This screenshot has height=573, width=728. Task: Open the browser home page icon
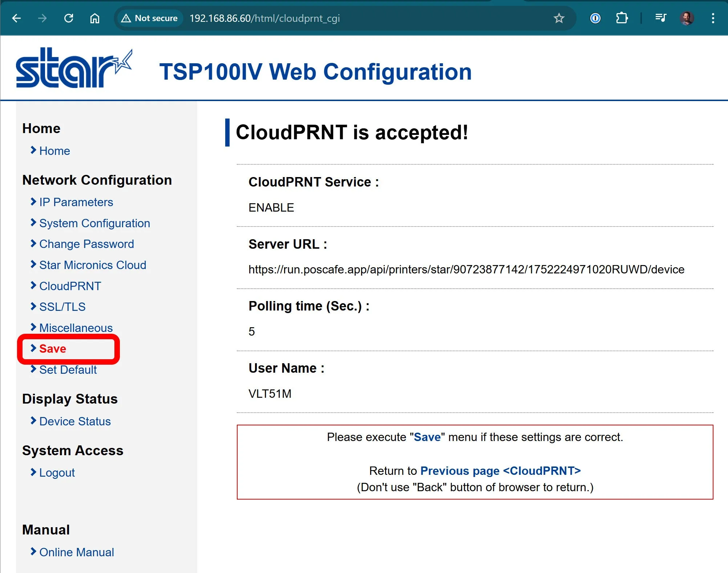pyautogui.click(x=95, y=18)
